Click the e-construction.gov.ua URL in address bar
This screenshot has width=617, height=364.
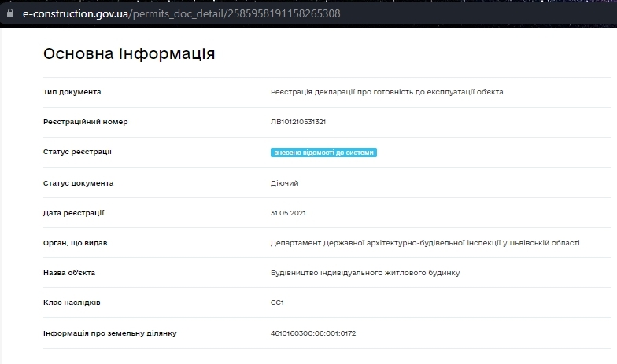click(181, 14)
